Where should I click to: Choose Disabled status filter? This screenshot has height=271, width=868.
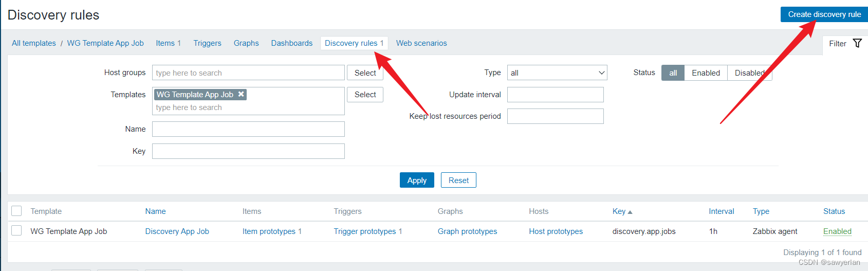(749, 73)
